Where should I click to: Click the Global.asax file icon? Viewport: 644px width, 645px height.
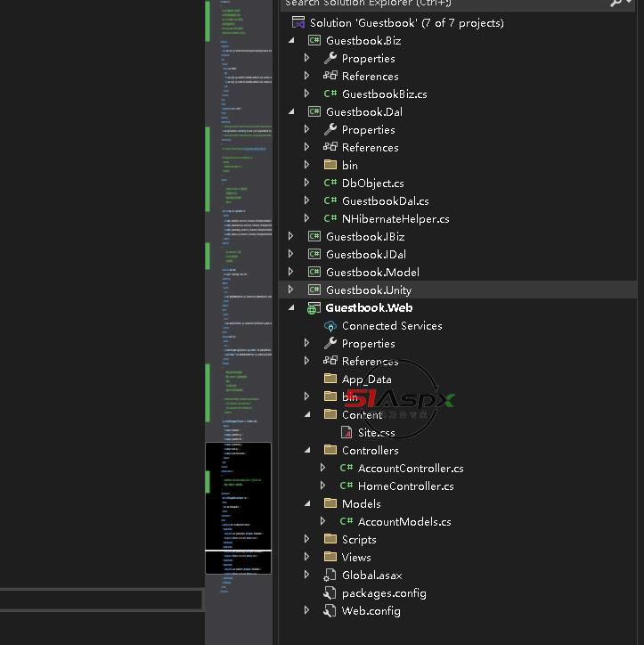tap(330, 575)
